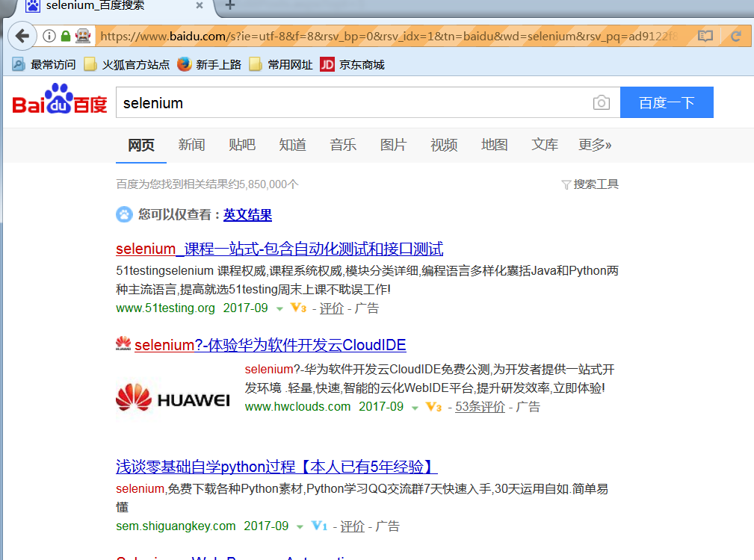Open the 京东商城 JD bookmark
Screen dimensions: 754x560
pyautogui.click(x=353, y=64)
